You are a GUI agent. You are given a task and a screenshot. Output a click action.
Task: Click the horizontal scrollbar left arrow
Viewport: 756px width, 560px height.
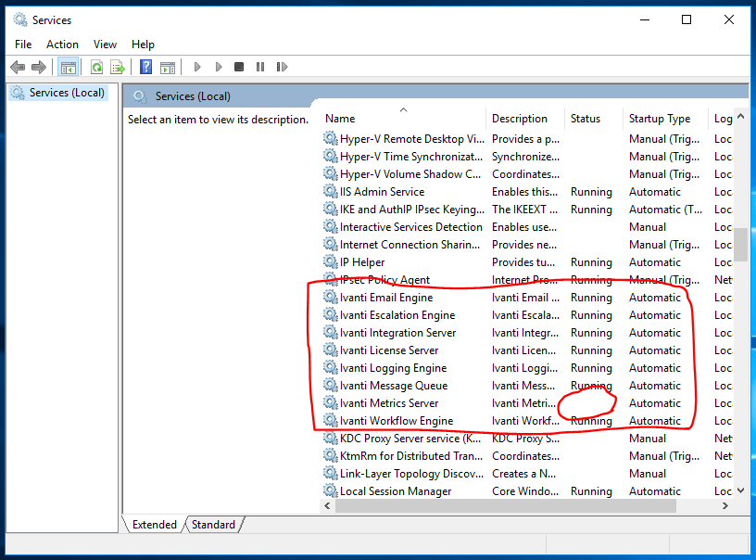pos(327,505)
